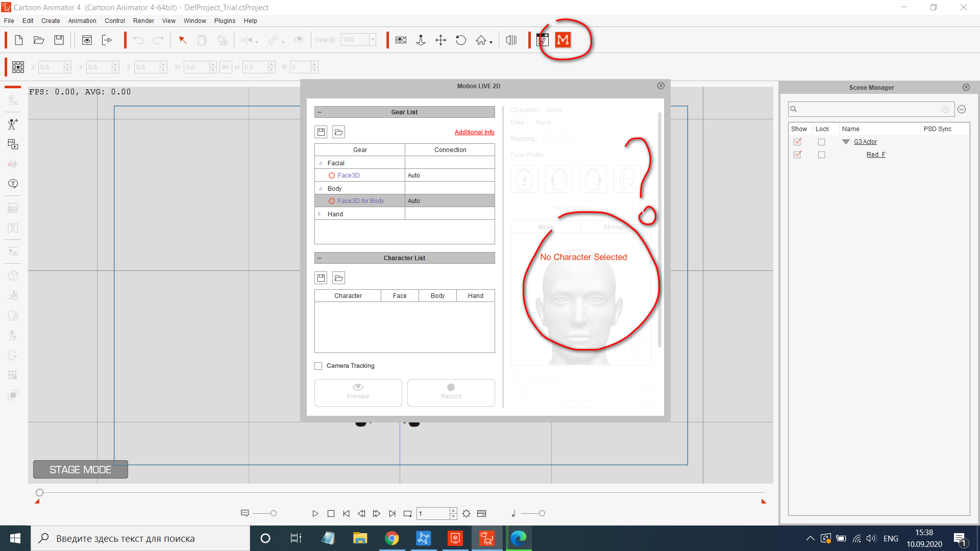Select the rotate camera tool
The image size is (980, 551).
tap(461, 40)
